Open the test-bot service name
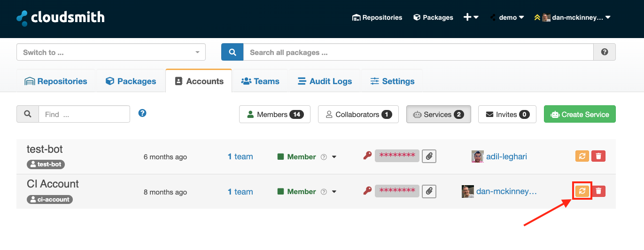Screen dimensions: 644x250 coord(45,149)
